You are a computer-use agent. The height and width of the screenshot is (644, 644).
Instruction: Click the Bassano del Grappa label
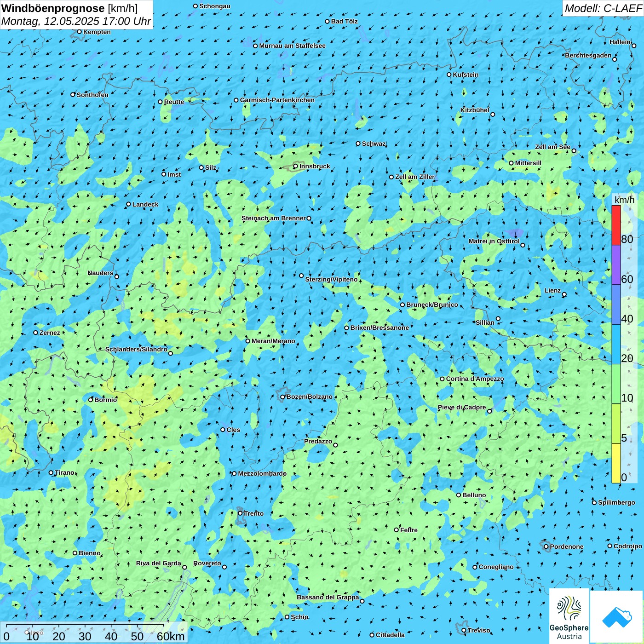pyautogui.click(x=328, y=597)
